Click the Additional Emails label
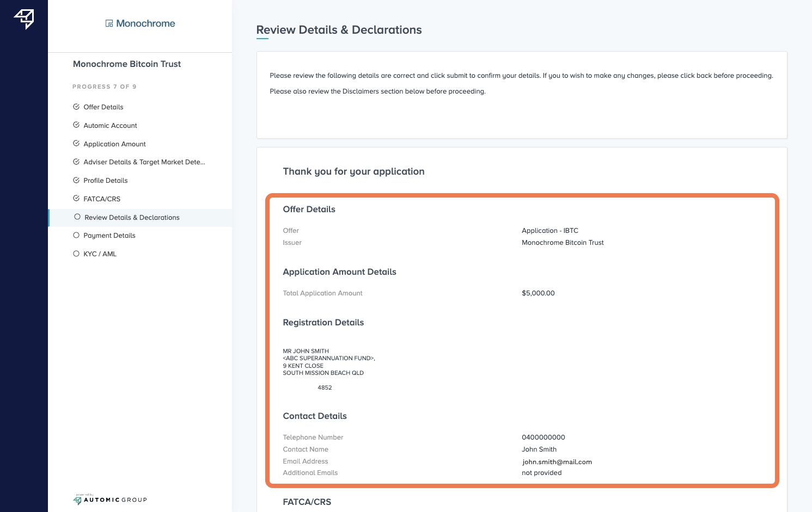 (x=310, y=473)
